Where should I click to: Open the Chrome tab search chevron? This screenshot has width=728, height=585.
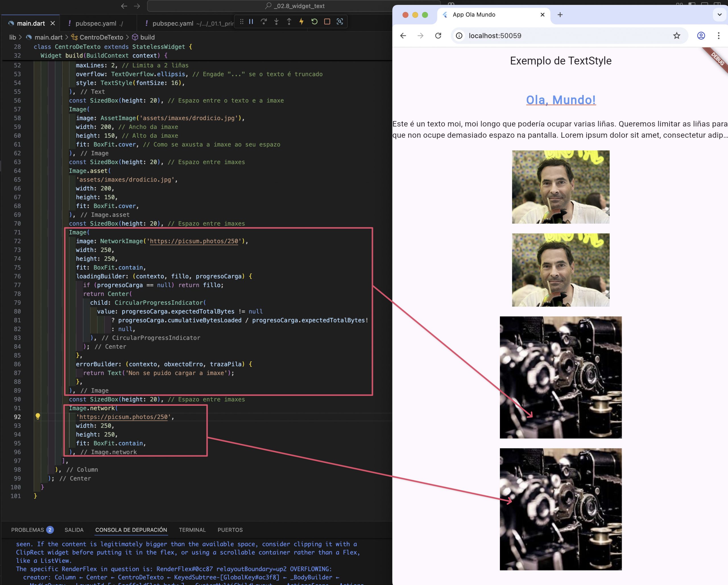[719, 15]
